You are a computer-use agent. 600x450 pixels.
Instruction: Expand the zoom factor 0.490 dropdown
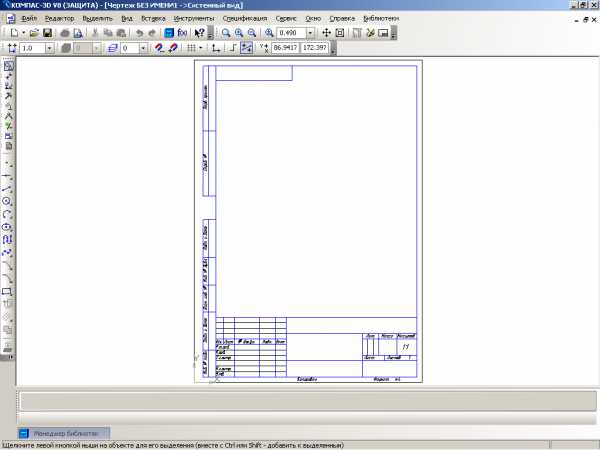tap(310, 33)
